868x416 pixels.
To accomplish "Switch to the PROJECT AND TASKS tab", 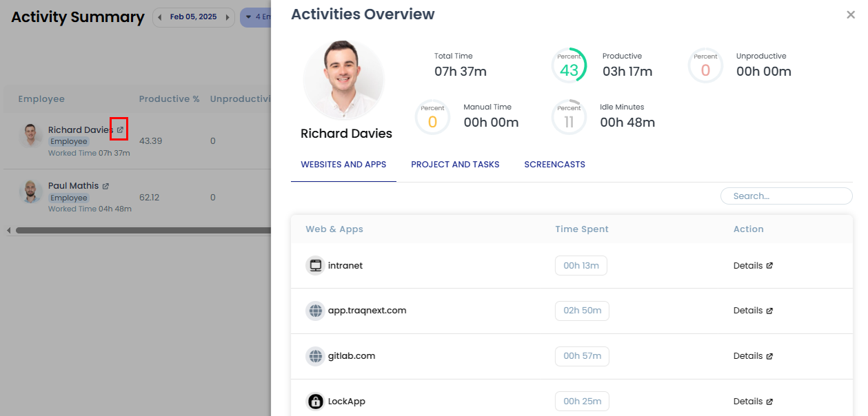I will point(455,165).
